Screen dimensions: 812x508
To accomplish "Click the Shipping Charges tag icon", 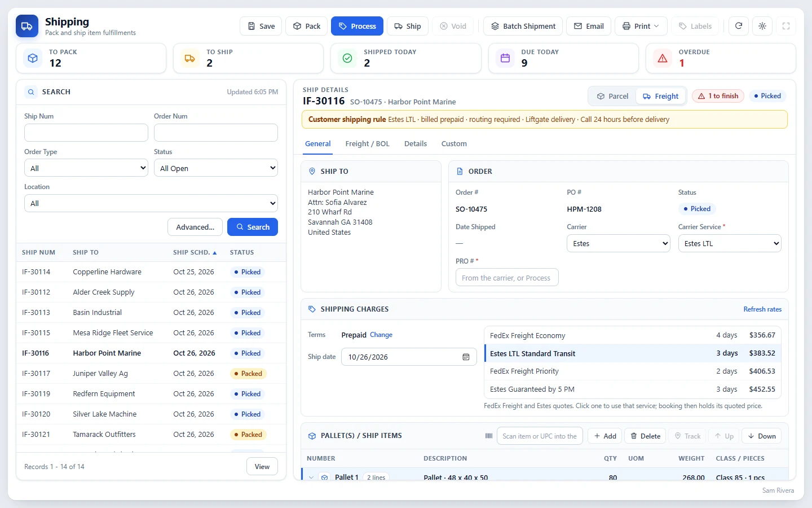I will pos(312,309).
